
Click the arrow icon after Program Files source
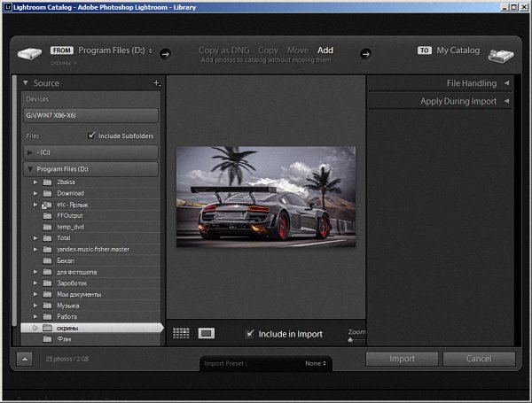coord(165,54)
